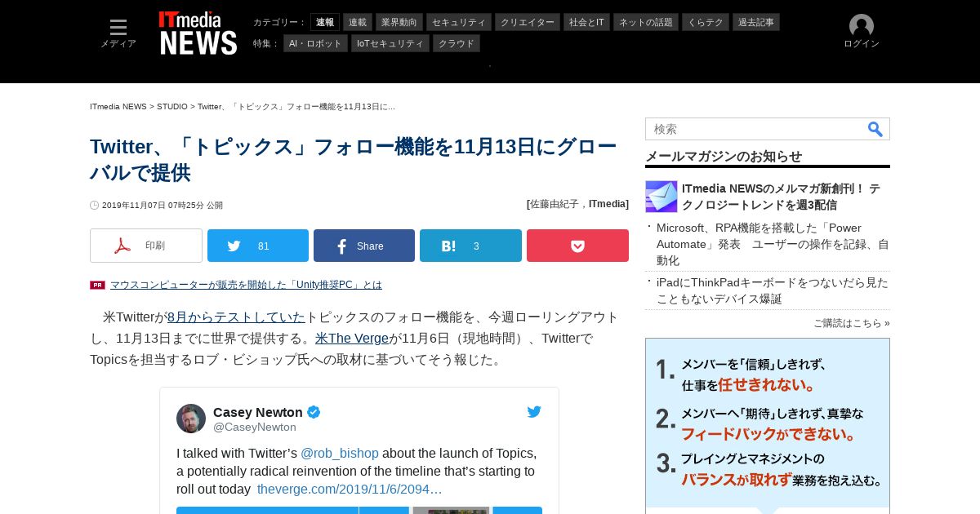The width and height of the screenshot is (980, 514).
Task: Print the article as PDF (印刷)
Action: [x=146, y=246]
